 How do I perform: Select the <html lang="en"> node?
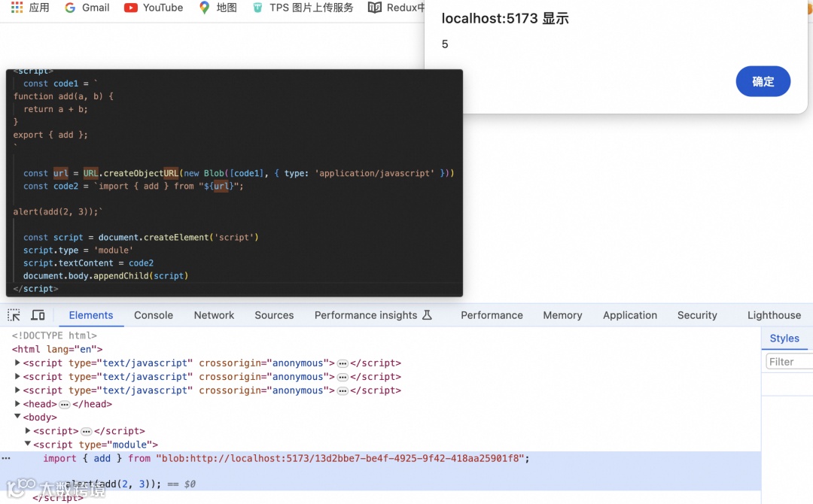click(57, 349)
